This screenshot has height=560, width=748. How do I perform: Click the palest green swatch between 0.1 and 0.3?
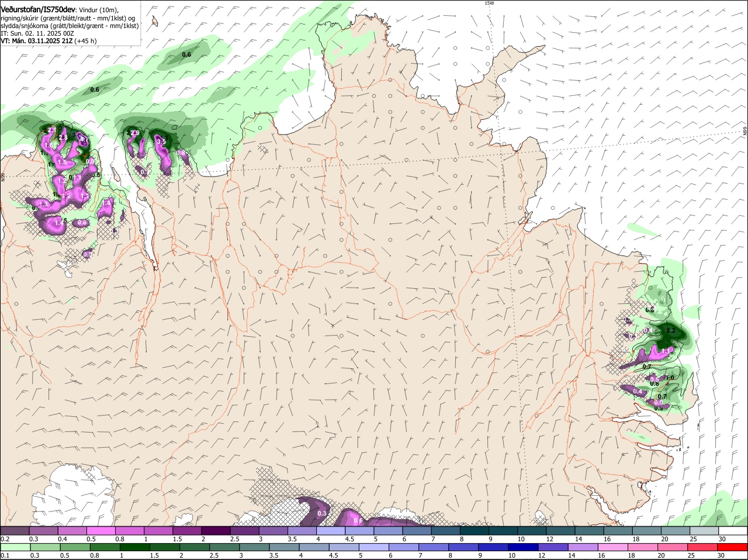15,547
